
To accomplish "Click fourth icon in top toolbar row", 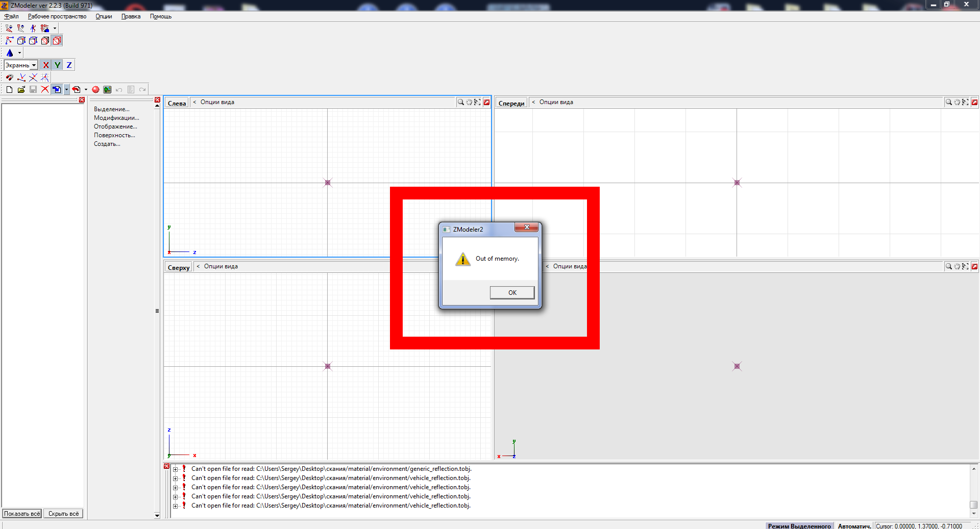I will (45, 28).
